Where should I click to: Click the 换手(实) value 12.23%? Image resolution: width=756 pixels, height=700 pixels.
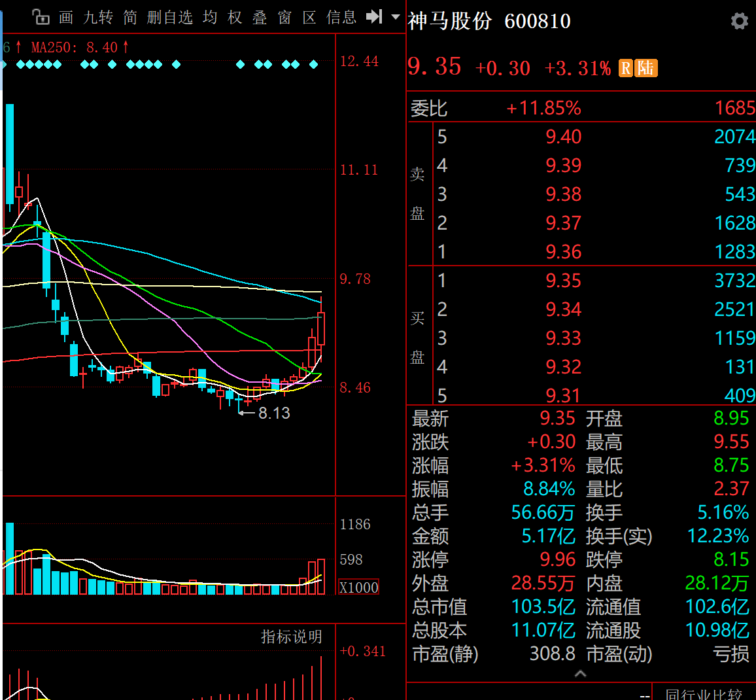click(718, 536)
